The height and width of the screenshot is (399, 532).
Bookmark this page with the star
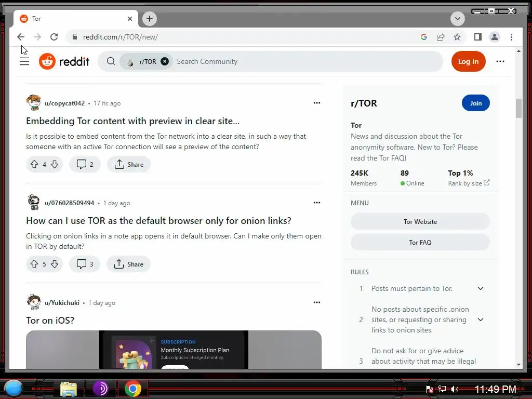pos(457,37)
